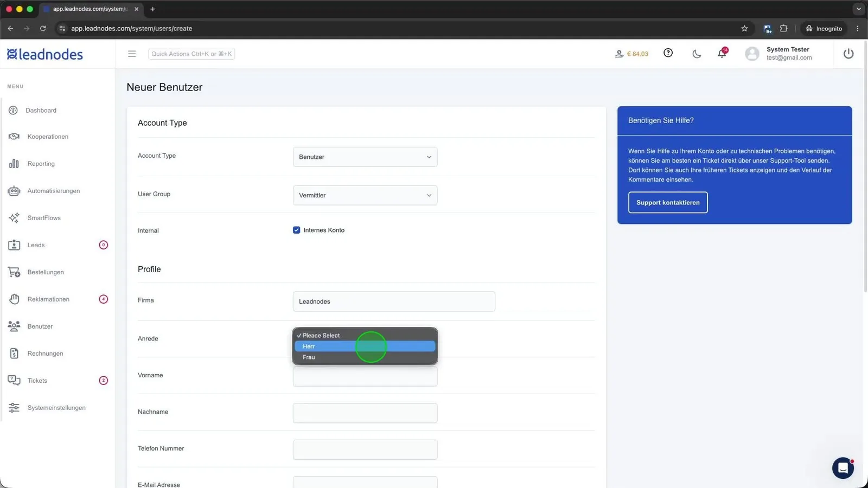The image size is (868, 488).
Task: Click the Nachname input field
Action: pyautogui.click(x=365, y=413)
